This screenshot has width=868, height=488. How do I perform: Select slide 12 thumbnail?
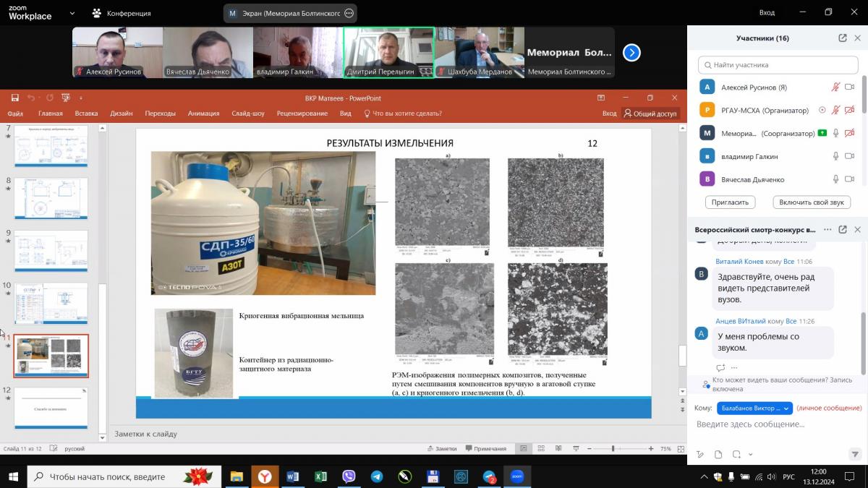pos(51,408)
